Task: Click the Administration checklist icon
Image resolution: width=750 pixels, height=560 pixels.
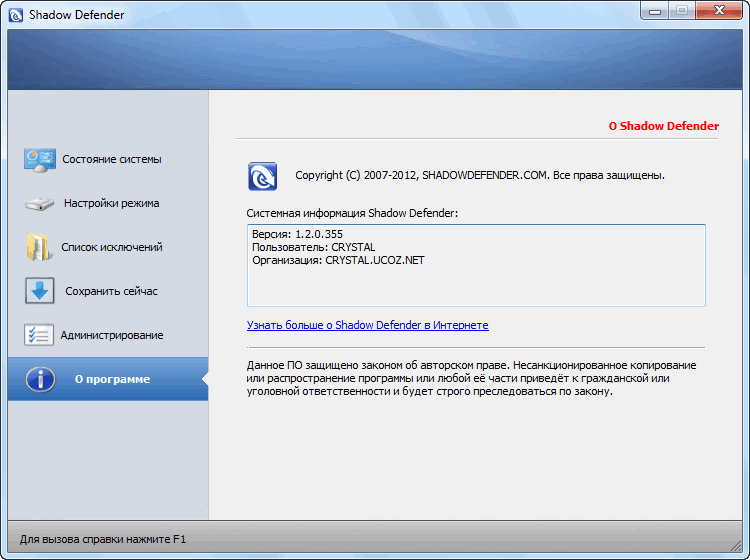Action: 39,335
